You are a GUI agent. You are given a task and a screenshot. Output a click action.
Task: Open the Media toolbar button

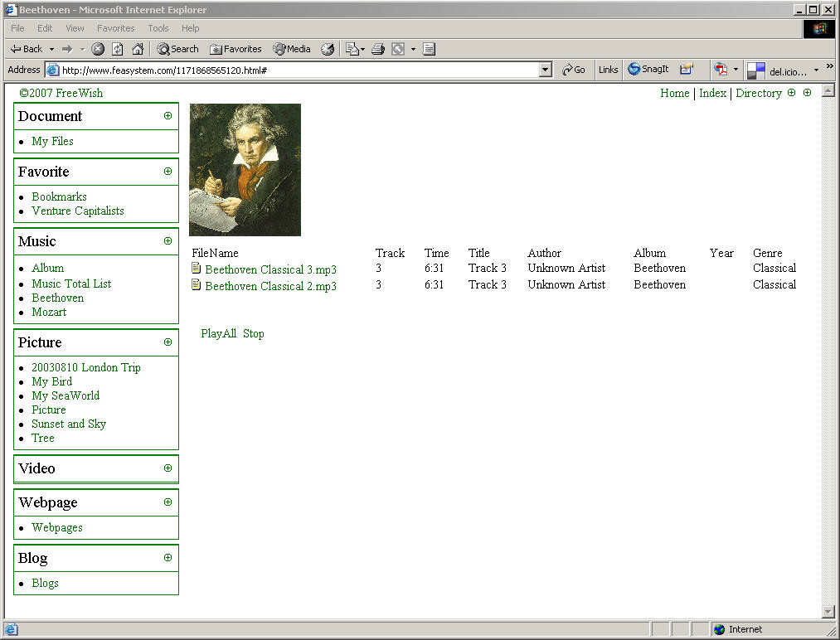tap(291, 49)
